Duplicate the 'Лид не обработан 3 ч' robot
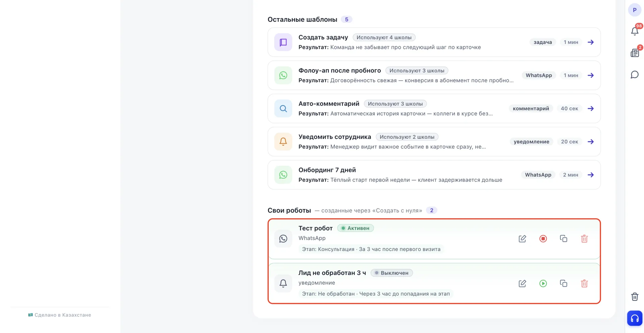Image resolution: width=644 pixels, height=333 pixels. [563, 284]
